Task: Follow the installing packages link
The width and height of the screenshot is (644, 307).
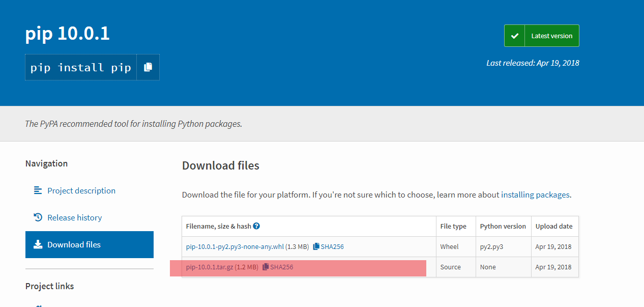Action: click(536, 194)
